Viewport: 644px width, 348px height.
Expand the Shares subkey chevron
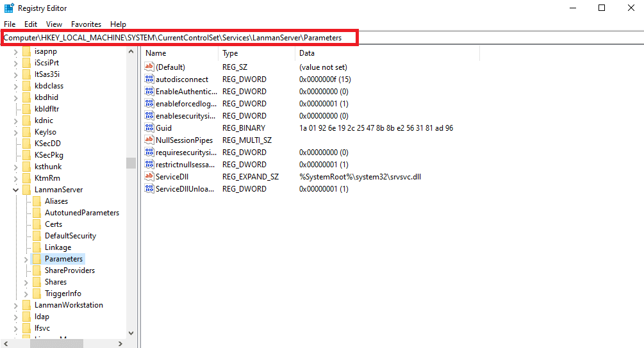(x=26, y=282)
